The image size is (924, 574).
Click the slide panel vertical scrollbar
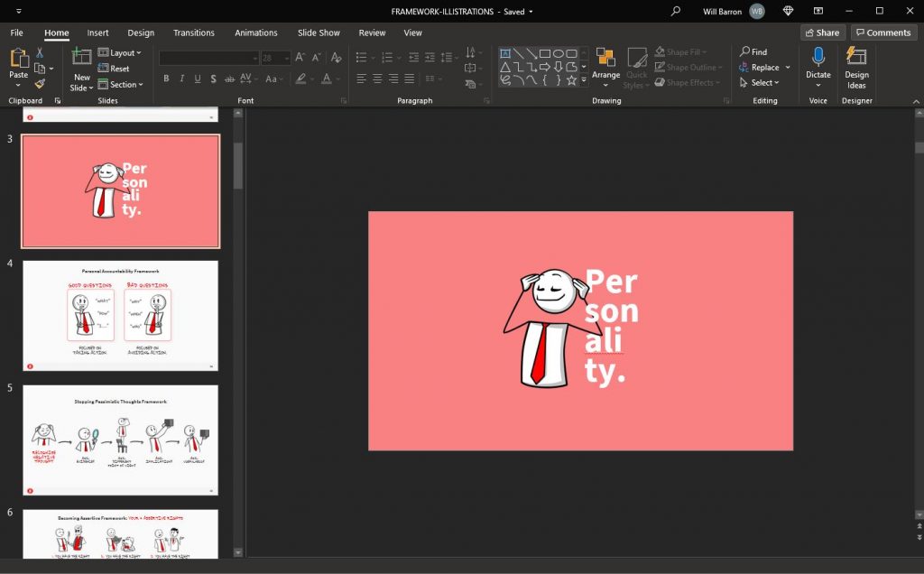coord(238,166)
